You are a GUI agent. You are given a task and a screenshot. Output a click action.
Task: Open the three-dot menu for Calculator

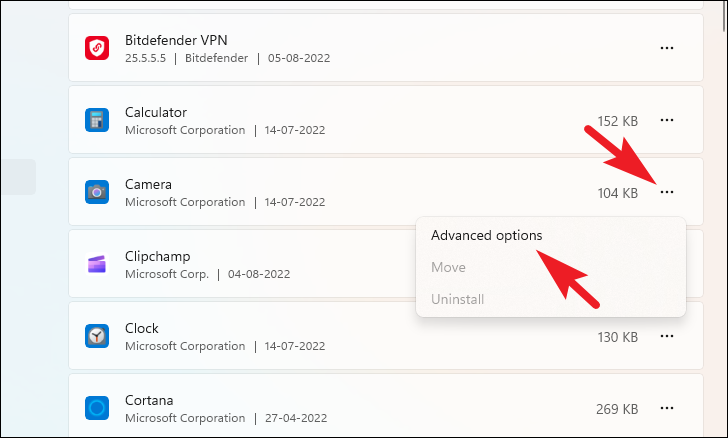667,120
